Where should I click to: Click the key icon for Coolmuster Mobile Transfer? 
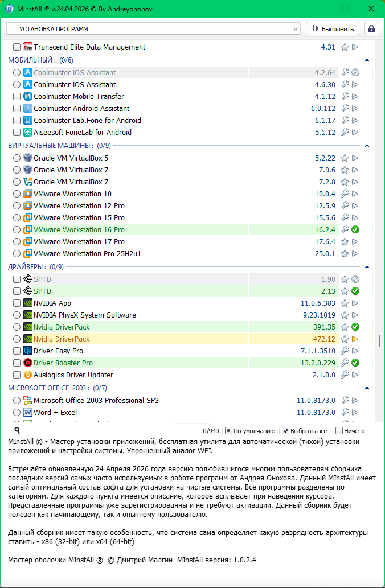(x=345, y=97)
